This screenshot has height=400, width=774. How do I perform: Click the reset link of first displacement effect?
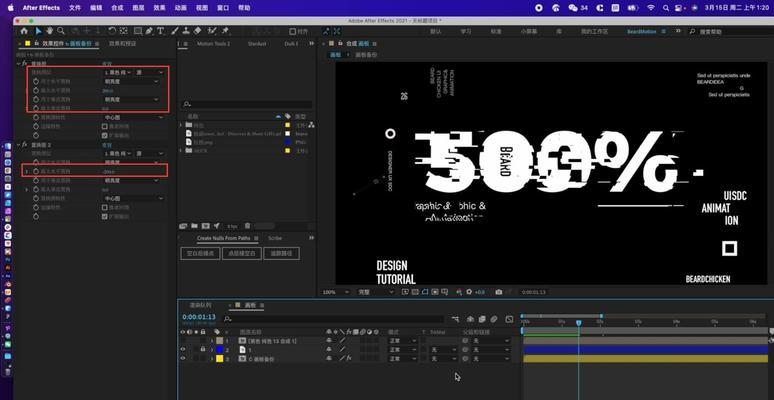(107, 64)
